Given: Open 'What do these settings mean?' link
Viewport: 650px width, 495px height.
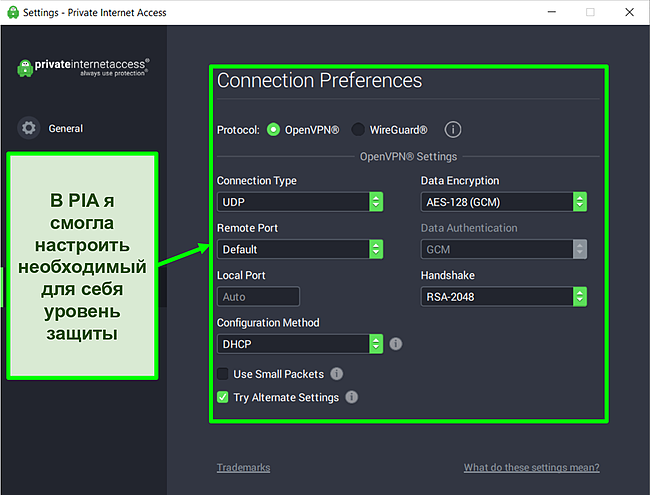Looking at the screenshot, I should click(531, 468).
